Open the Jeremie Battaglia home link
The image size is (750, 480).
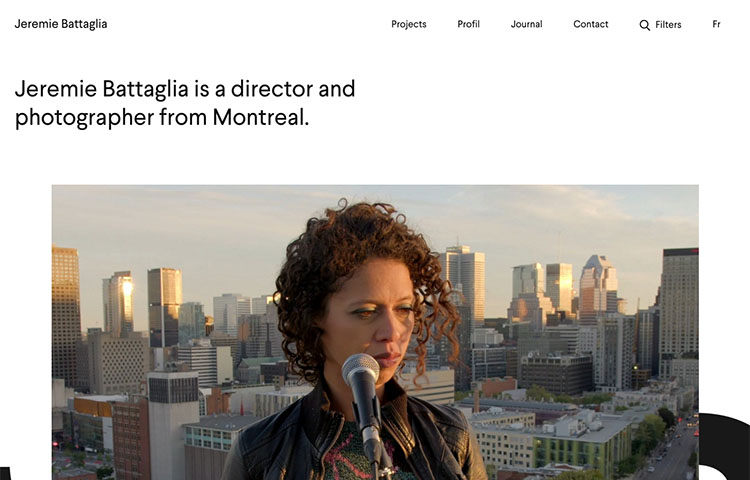coord(61,24)
